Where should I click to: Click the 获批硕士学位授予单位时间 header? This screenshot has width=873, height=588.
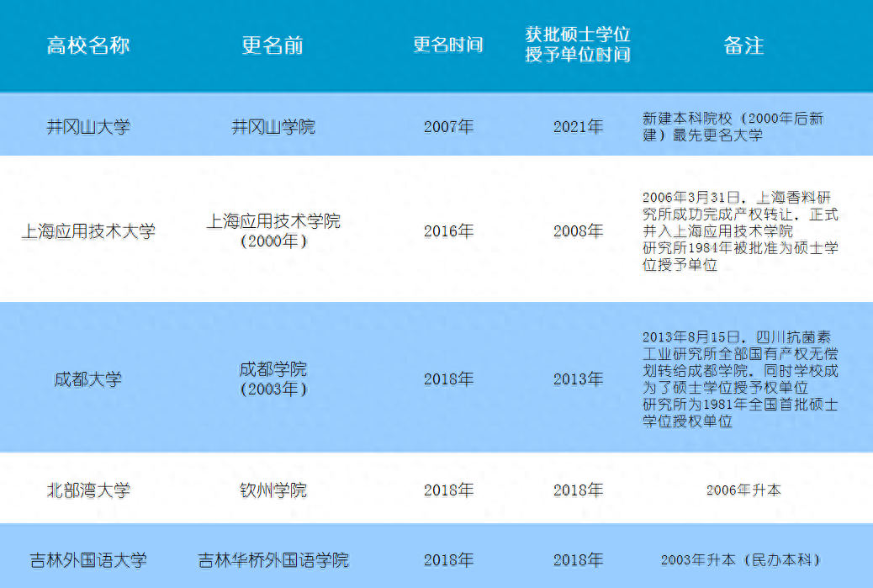(578, 45)
